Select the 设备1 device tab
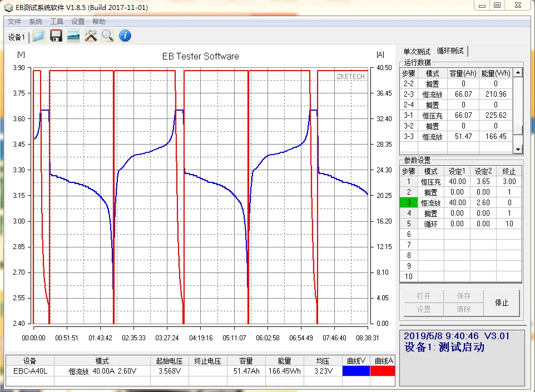The image size is (535, 392). [16, 37]
